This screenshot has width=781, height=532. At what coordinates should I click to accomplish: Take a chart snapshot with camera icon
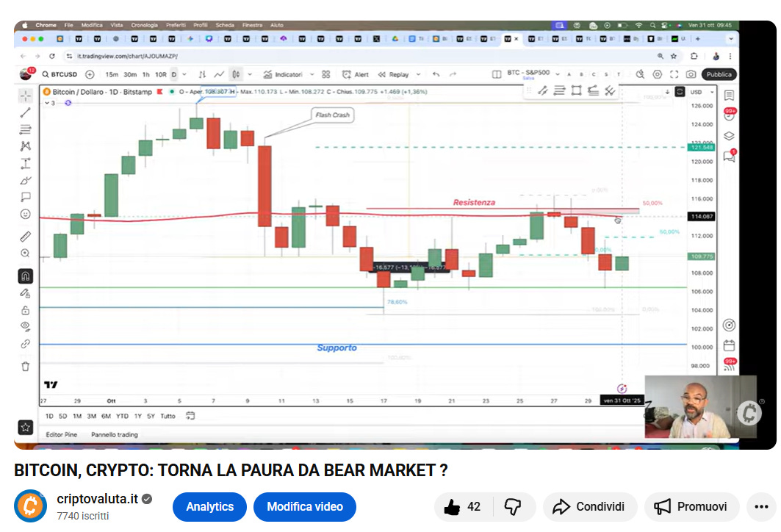tap(691, 74)
